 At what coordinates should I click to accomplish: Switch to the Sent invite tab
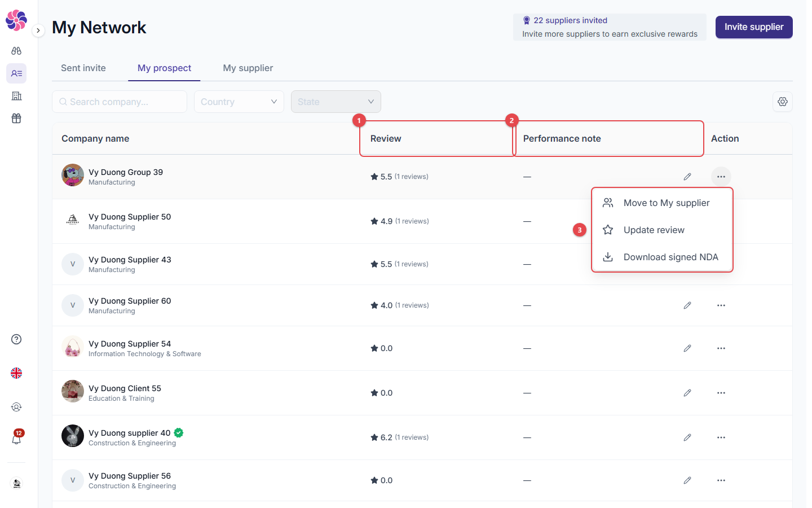[83, 68]
